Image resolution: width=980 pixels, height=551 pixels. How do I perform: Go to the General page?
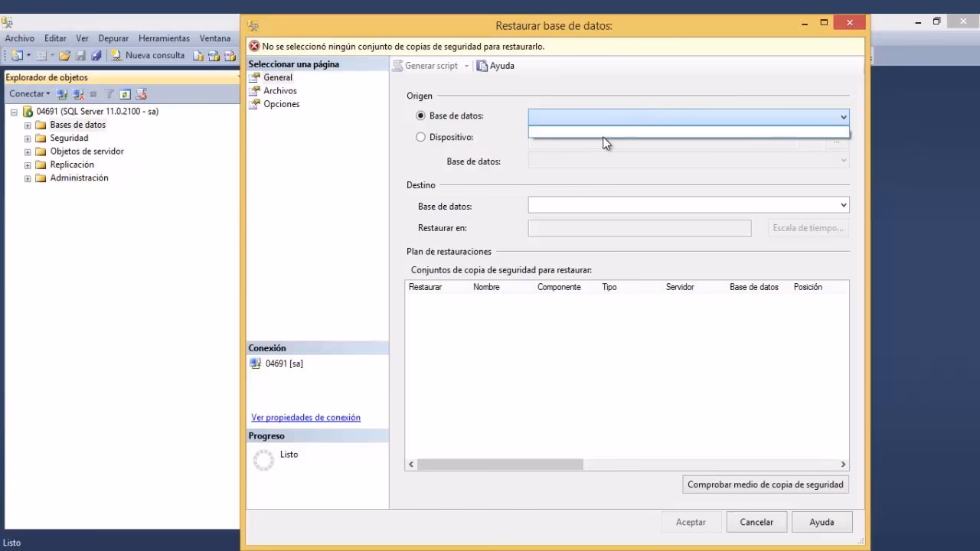tap(278, 77)
